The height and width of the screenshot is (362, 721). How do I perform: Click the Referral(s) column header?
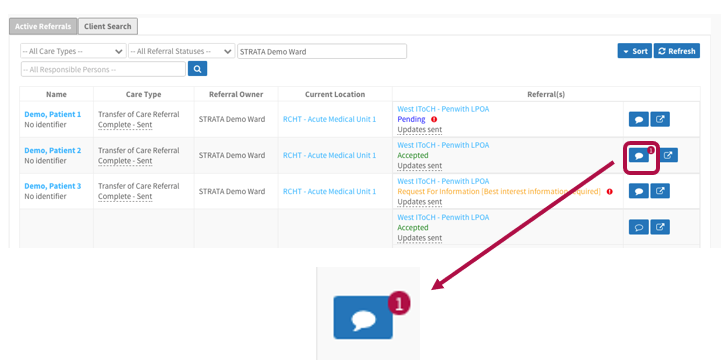[546, 94]
